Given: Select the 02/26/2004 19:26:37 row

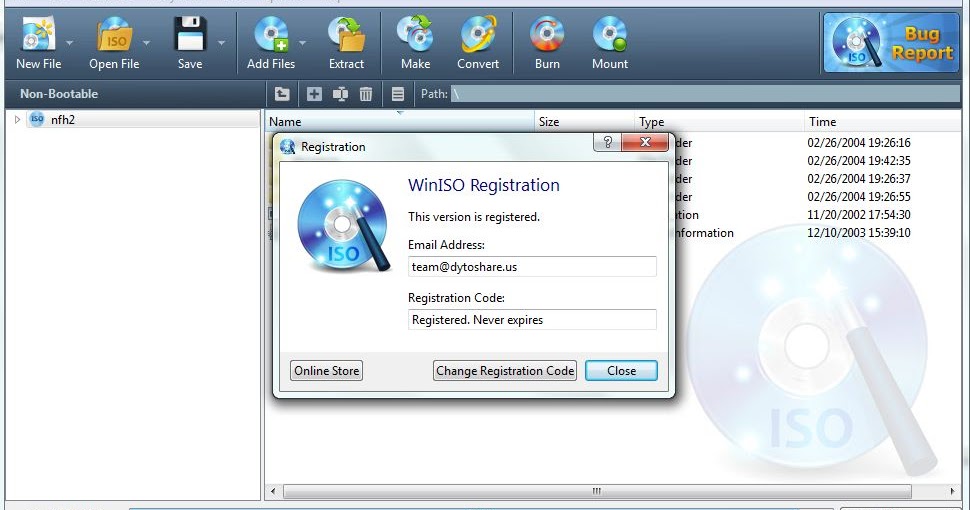Looking at the screenshot, I should point(859,178).
